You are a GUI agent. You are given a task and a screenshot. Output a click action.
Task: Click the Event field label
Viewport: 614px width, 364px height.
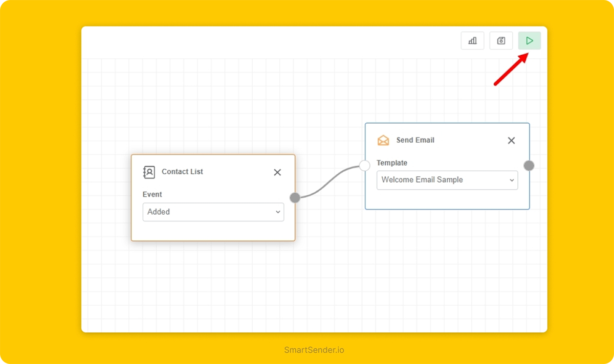point(152,195)
